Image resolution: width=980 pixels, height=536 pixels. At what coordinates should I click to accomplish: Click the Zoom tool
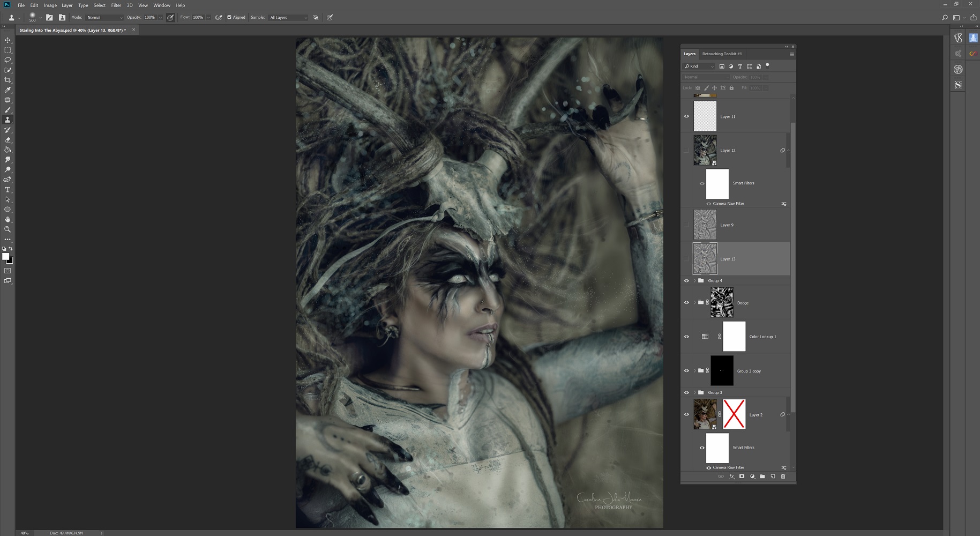tap(8, 229)
